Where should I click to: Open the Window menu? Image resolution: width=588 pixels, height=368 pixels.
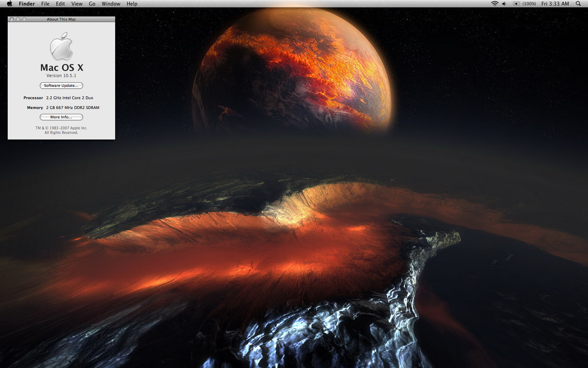[111, 4]
